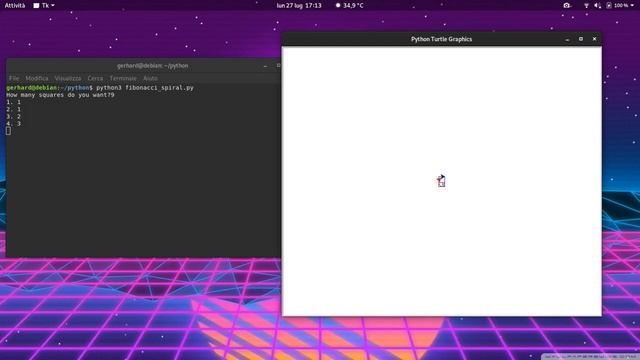The width and height of the screenshot is (640, 360).
Task: Maximize the Python Turtle Graphics window
Action: coord(581,39)
